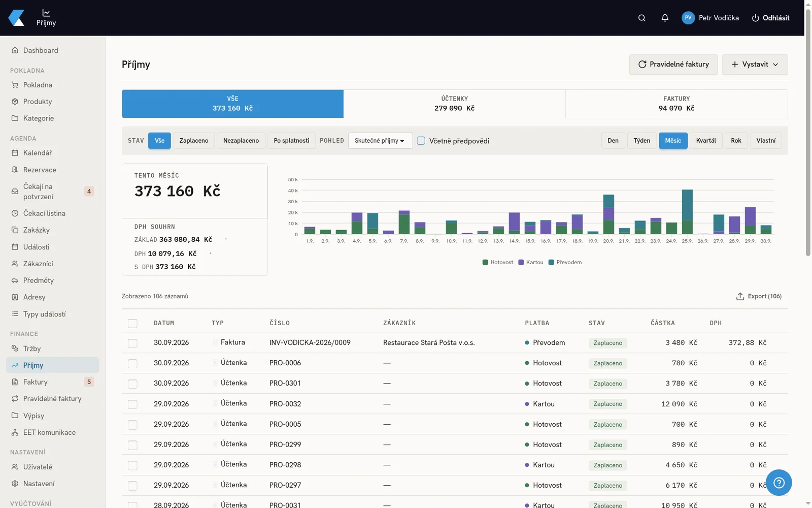
Task: Click the Kalendář calendar icon in sidebar
Action: 15,153
